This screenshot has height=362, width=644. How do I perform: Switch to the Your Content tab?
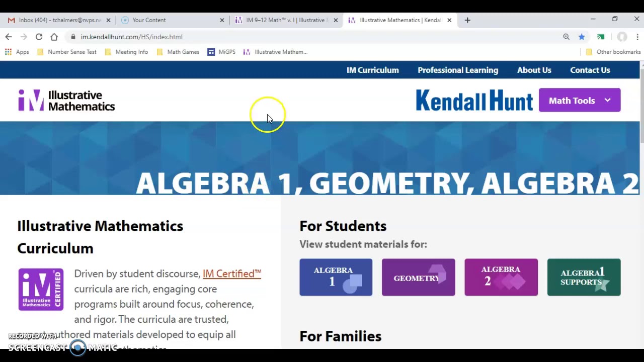(x=172, y=20)
